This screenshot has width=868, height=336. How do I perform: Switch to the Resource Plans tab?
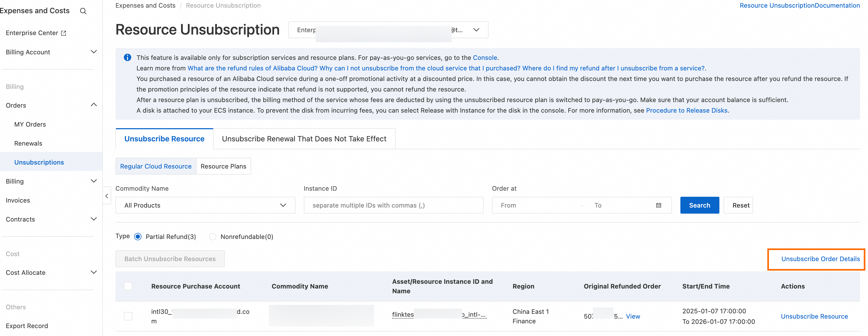coord(223,166)
